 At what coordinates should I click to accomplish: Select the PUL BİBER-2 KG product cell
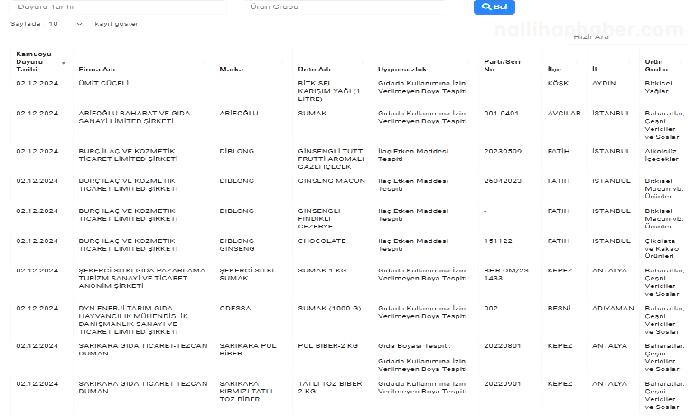(327, 346)
